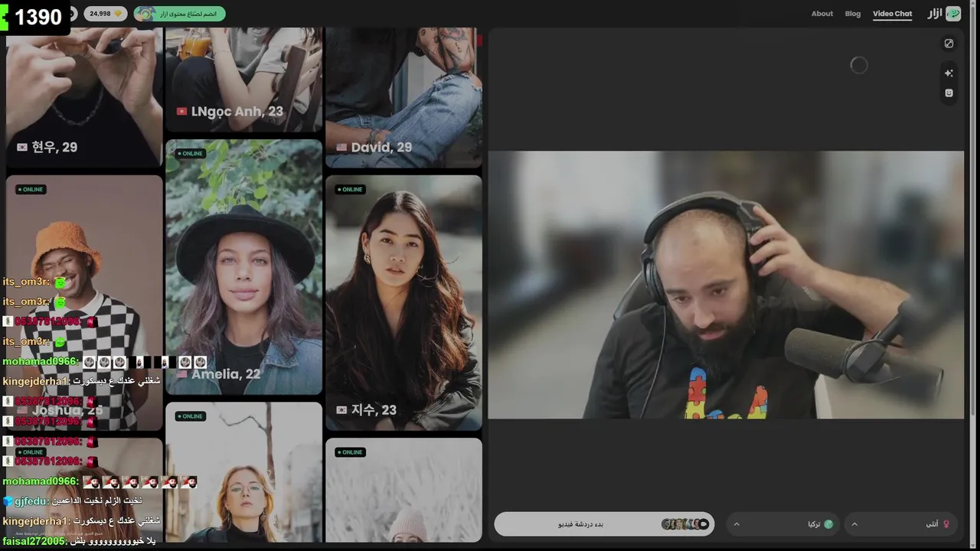Open Amelia, 22 profile card
980x551 pixels.
click(x=244, y=267)
